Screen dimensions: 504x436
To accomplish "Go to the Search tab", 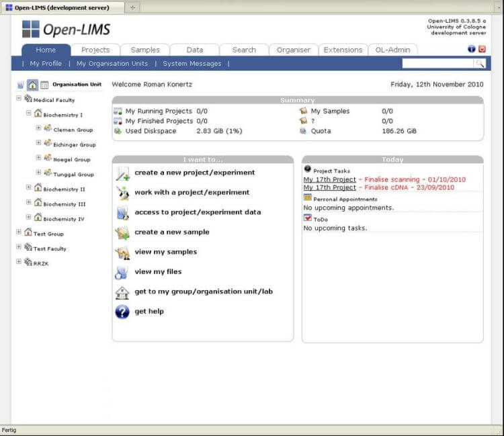I will coord(245,50).
